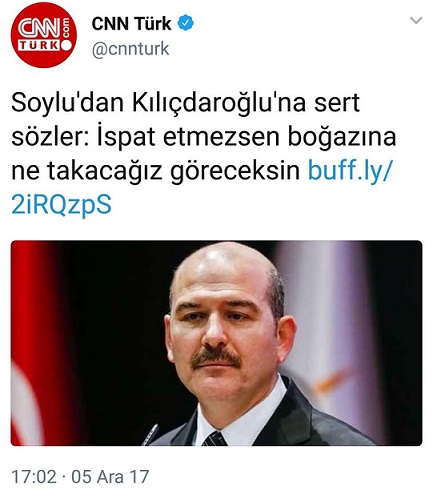Click the 05 Ara 17 date
Image resolution: width=437 pixels, height=498 pixels.
[x=110, y=477]
